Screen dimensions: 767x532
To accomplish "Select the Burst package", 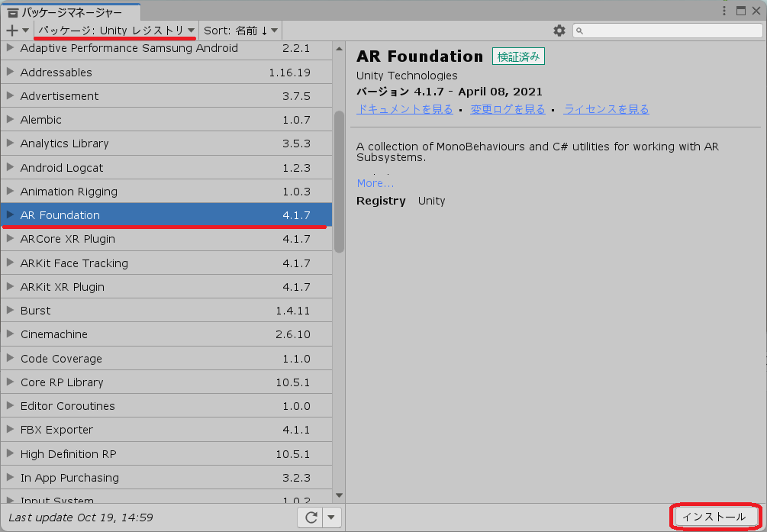I will pyautogui.click(x=36, y=311).
